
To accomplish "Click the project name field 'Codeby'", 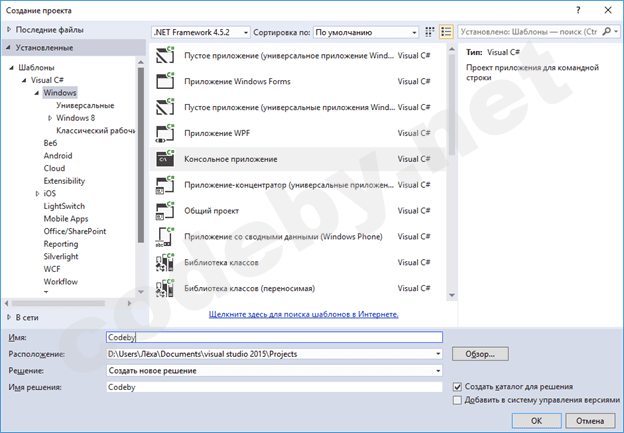I will click(273, 338).
